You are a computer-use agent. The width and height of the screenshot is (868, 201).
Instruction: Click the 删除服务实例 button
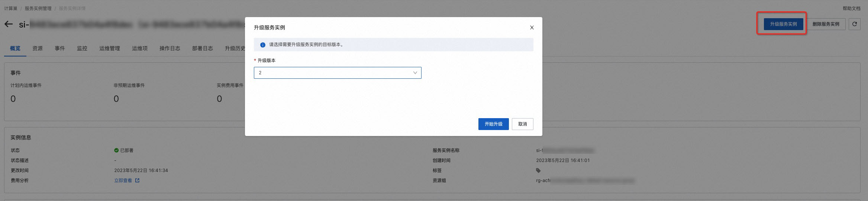click(x=826, y=24)
